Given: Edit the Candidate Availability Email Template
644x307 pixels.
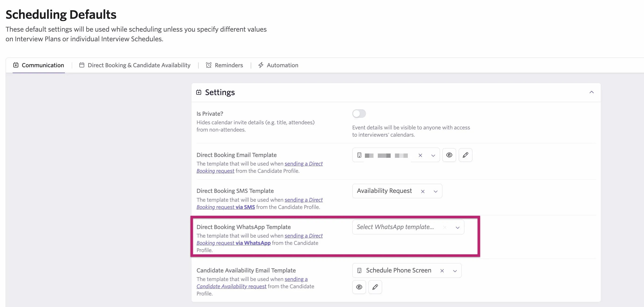Looking at the screenshot, I should [x=375, y=287].
